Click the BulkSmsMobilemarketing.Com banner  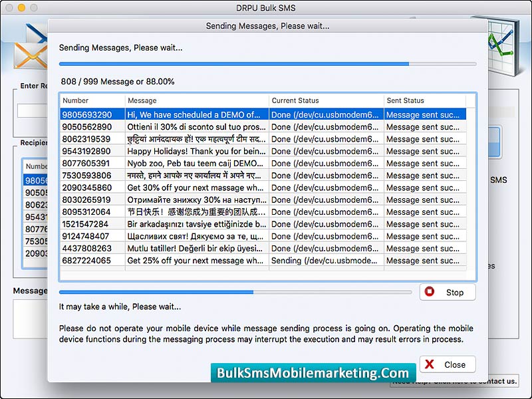(313, 373)
